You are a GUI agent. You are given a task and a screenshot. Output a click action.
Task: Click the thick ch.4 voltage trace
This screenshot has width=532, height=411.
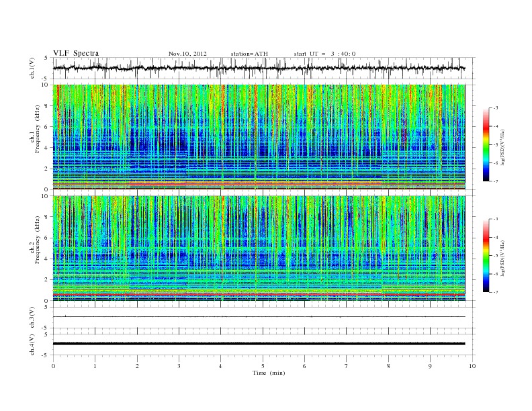pos(259,344)
